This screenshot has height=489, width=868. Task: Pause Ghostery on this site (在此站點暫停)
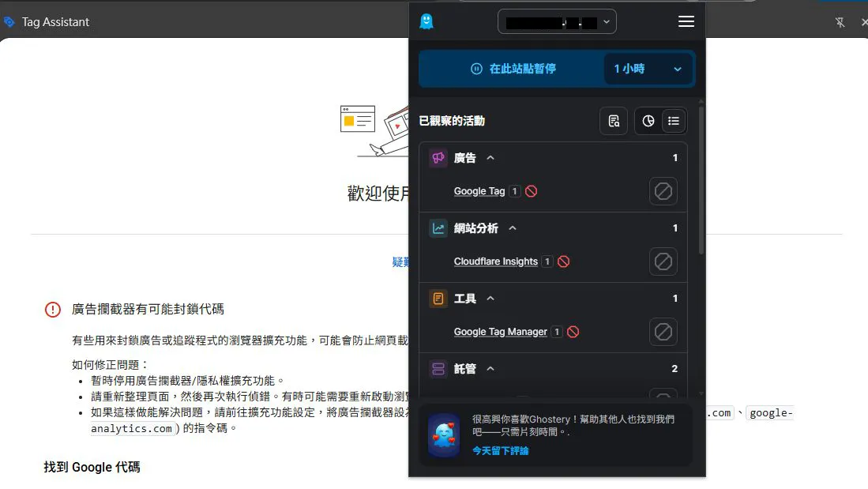[x=513, y=69]
